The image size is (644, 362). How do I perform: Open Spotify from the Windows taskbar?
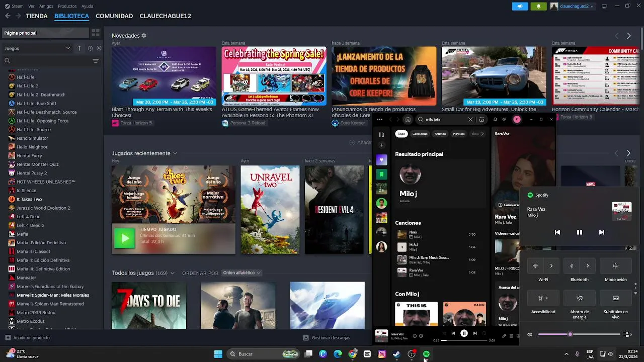point(426,354)
